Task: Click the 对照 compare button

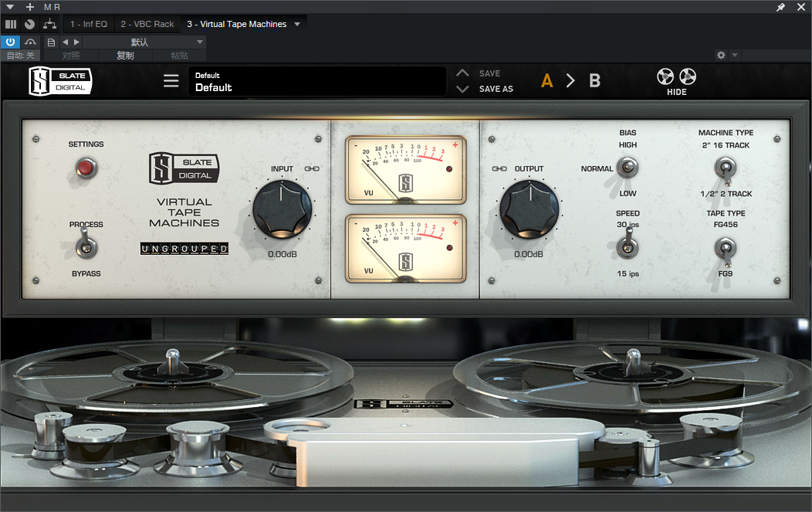Action: tap(71, 56)
